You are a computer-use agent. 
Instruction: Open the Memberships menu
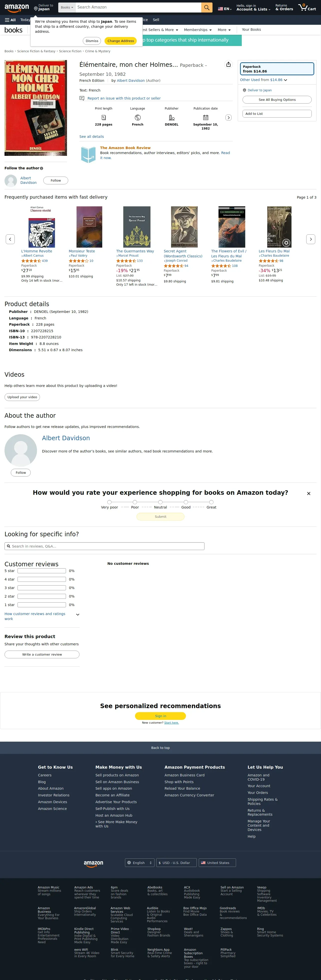point(197,30)
